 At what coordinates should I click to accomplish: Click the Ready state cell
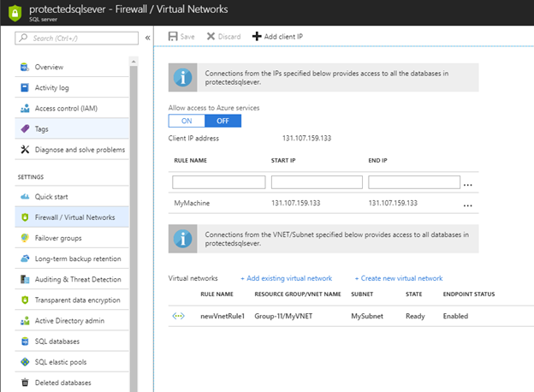coord(415,316)
